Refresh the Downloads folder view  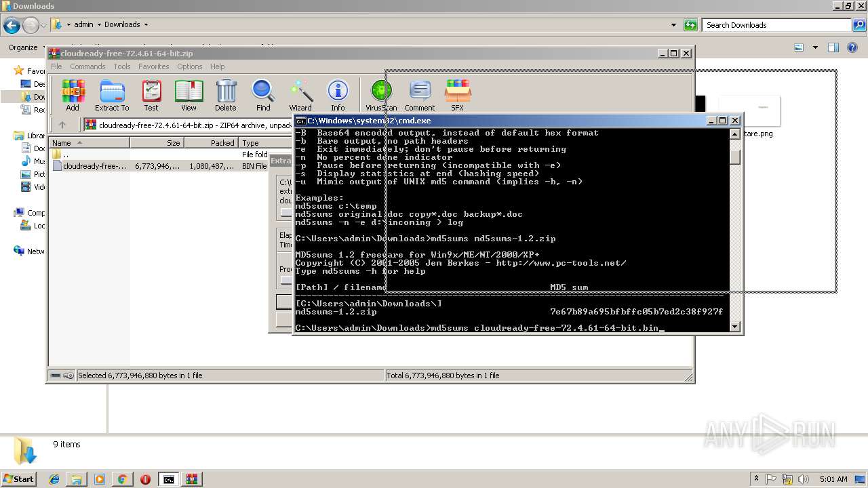(x=690, y=25)
